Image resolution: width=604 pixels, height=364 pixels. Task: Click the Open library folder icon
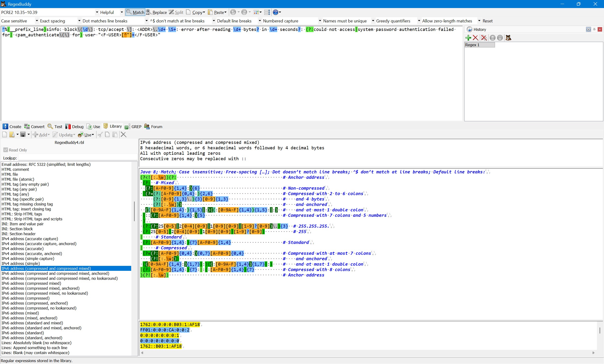click(x=12, y=134)
